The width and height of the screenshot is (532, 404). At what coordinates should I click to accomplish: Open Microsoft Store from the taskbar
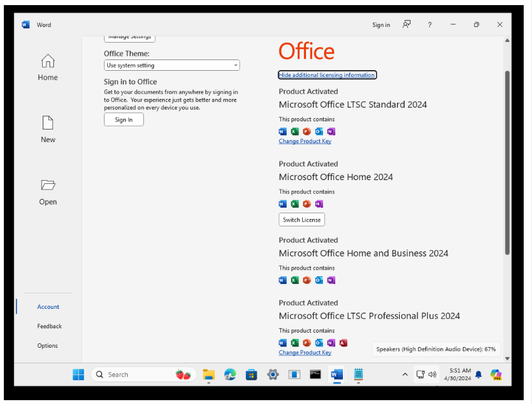click(x=252, y=375)
